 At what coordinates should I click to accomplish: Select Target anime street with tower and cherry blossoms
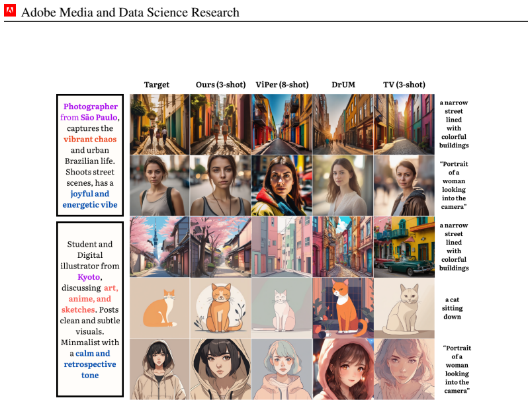pos(159,247)
